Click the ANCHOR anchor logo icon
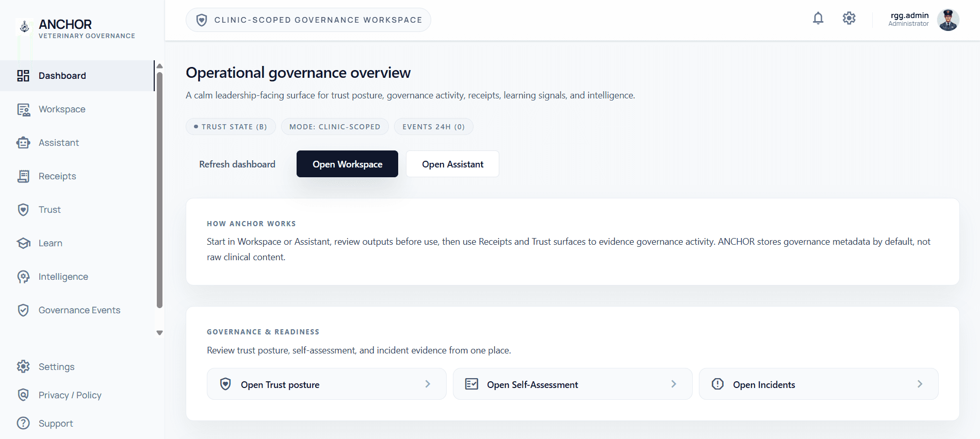The width and height of the screenshot is (980, 439). tap(24, 27)
